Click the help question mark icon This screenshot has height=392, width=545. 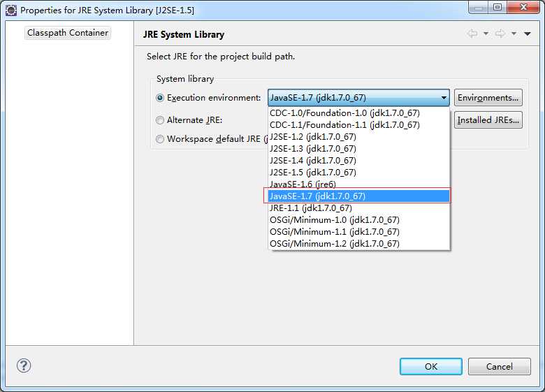24,365
